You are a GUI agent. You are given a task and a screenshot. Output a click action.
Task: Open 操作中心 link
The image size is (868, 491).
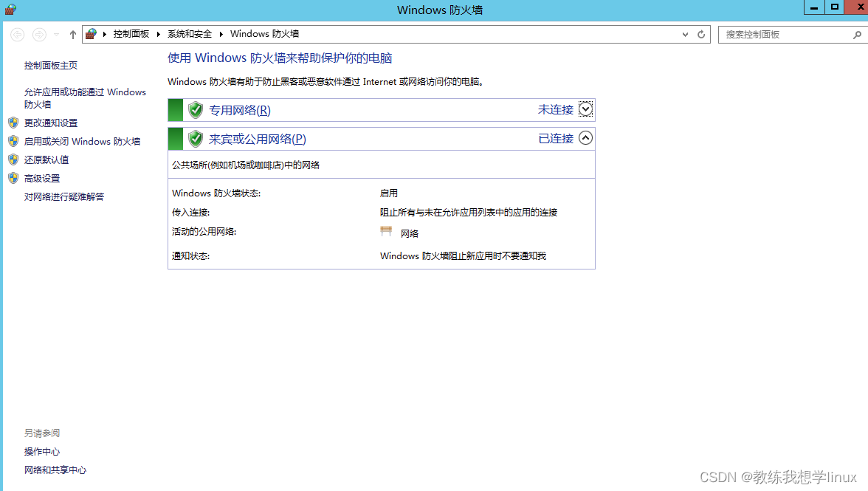(41, 452)
